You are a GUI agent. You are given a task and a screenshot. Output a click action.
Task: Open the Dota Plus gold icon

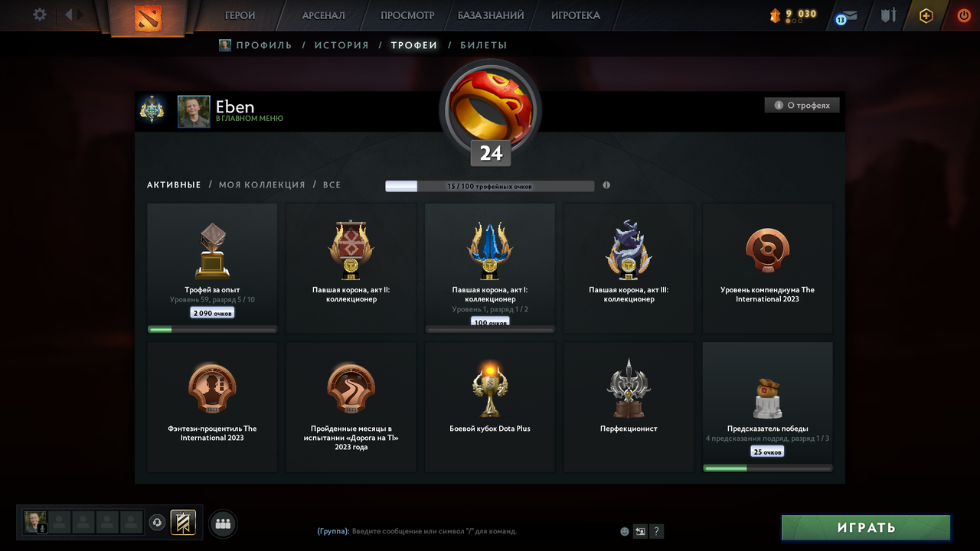coord(926,15)
